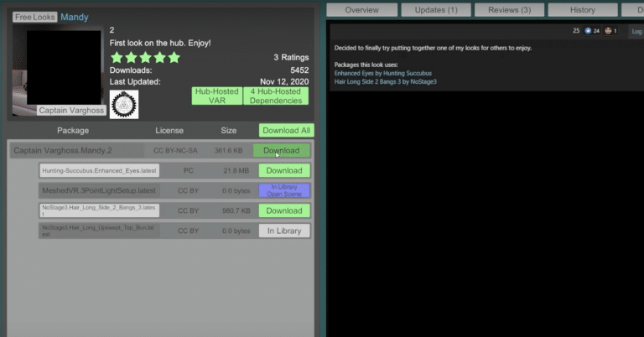The image size is (644, 337).
Task: Select the Free Looks category tag
Action: 34,17
